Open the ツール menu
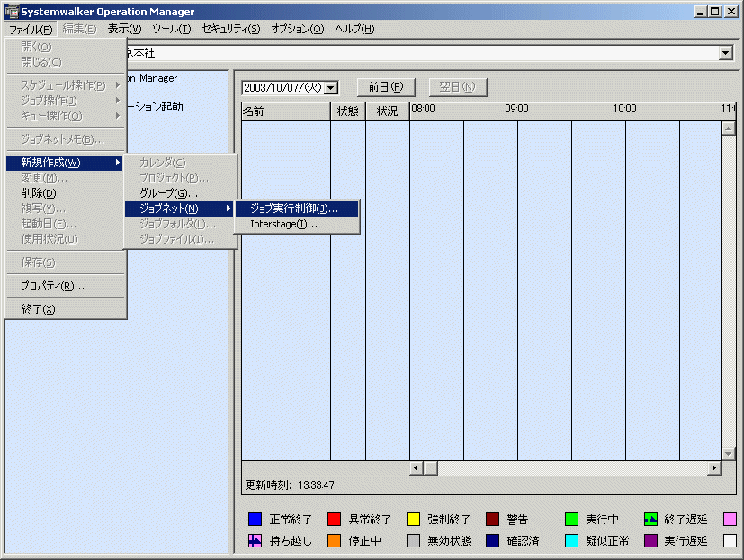This screenshot has width=744, height=560. pos(172,30)
